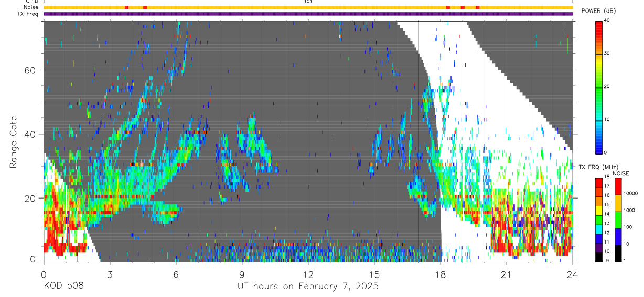This screenshot has height=297, width=644.
Task: Click the 18 tick on UT hours axis
Action: (441, 273)
